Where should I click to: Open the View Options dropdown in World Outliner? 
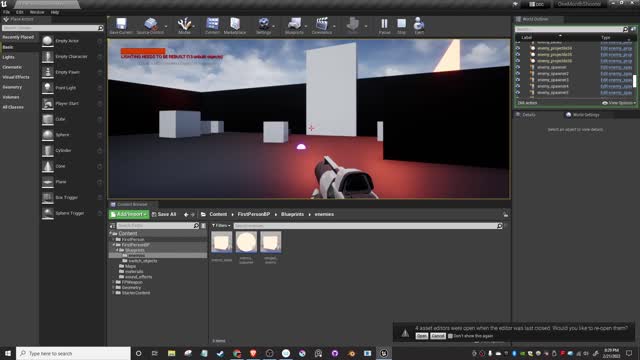pyautogui.click(x=619, y=103)
